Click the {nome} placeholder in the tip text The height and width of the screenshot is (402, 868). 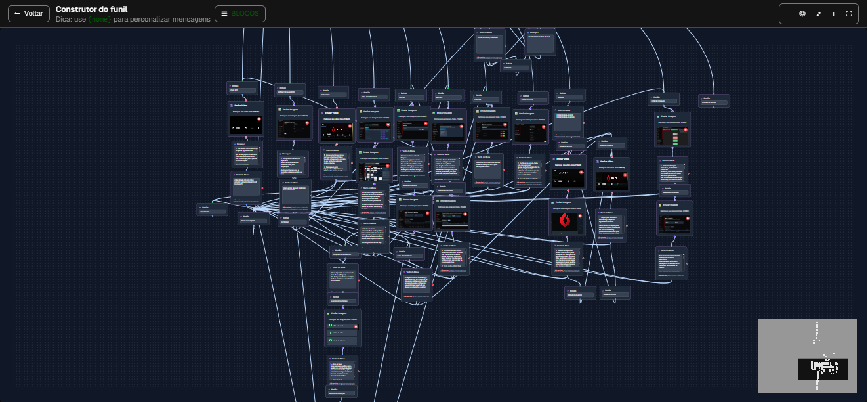coord(99,20)
